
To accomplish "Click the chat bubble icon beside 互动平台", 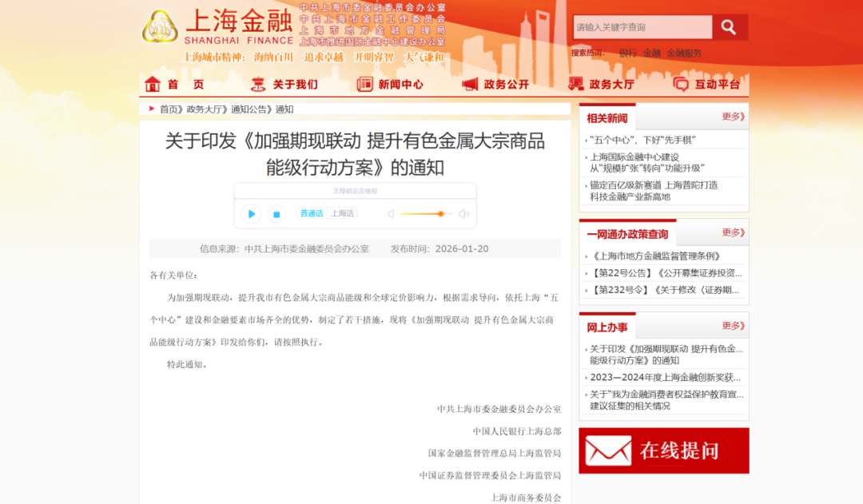I will click(x=681, y=84).
